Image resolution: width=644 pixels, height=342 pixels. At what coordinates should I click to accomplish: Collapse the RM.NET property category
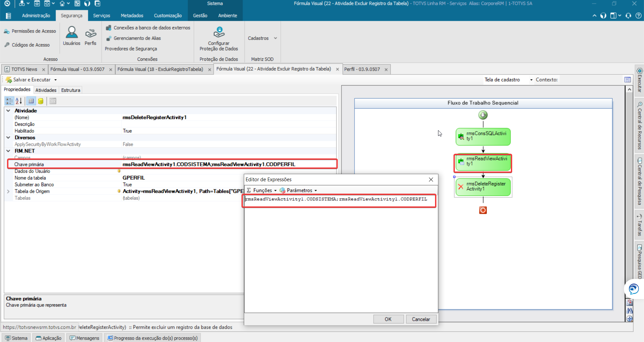click(8, 151)
